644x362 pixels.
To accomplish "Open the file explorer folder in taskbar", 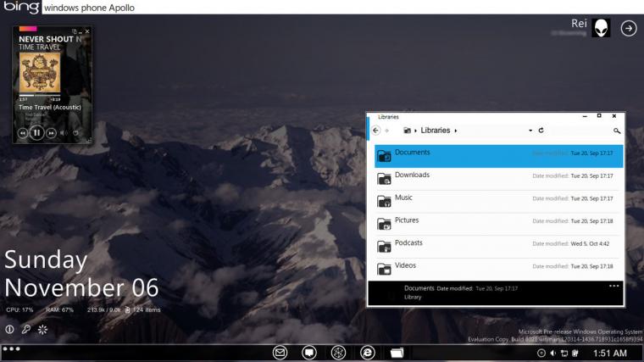I will [x=397, y=353].
